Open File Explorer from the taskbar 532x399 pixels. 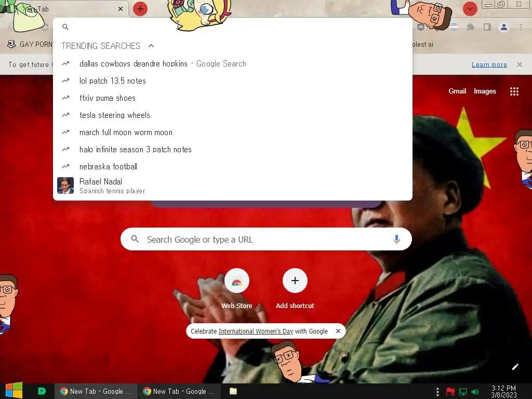pyautogui.click(x=233, y=391)
